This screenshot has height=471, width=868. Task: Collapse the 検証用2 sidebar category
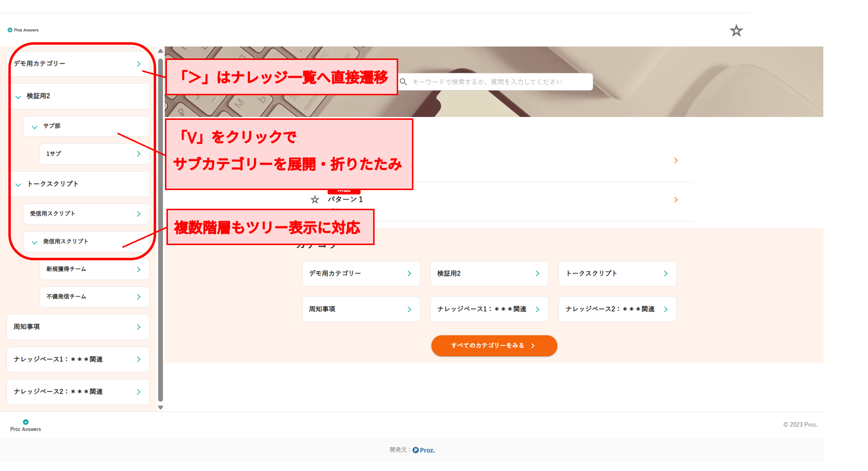pyautogui.click(x=18, y=97)
